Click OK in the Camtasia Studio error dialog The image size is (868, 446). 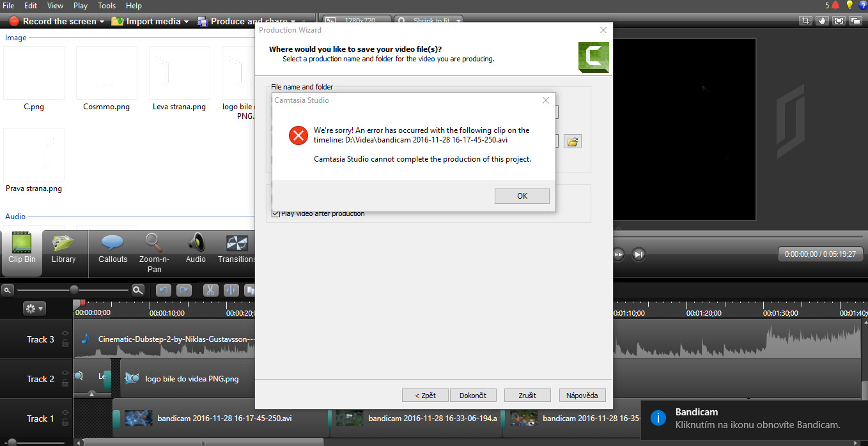click(x=522, y=196)
